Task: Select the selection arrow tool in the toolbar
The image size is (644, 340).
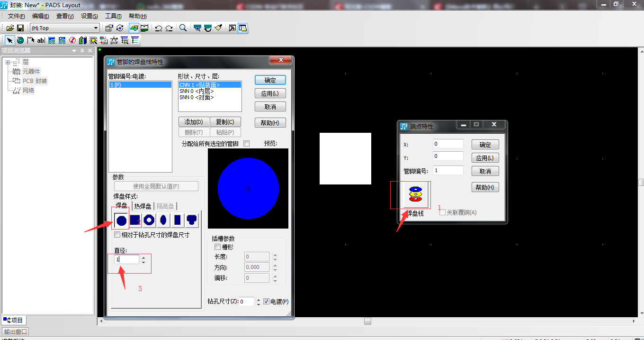Action: pyautogui.click(x=9, y=40)
